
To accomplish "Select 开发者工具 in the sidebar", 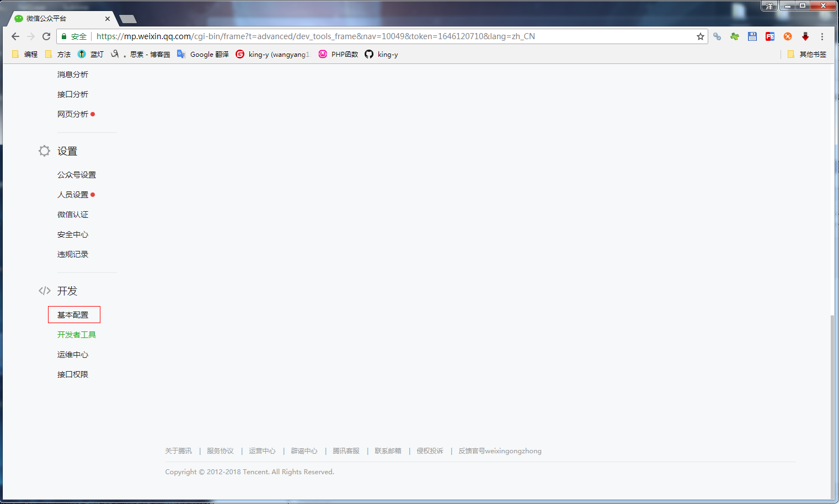I will (77, 335).
